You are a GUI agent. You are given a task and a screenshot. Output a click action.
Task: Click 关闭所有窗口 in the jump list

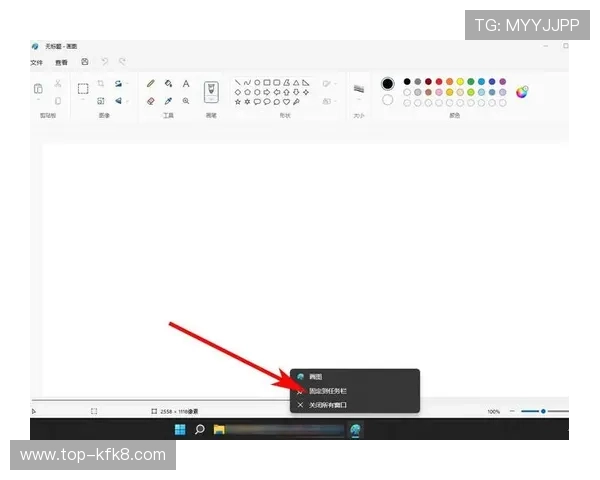pyautogui.click(x=328, y=405)
